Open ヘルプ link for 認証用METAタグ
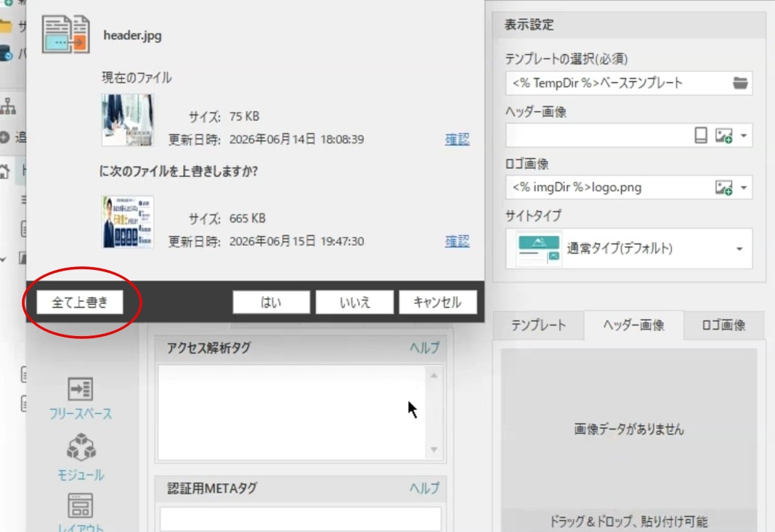Screen dimensions: 775x532 (x=424, y=488)
